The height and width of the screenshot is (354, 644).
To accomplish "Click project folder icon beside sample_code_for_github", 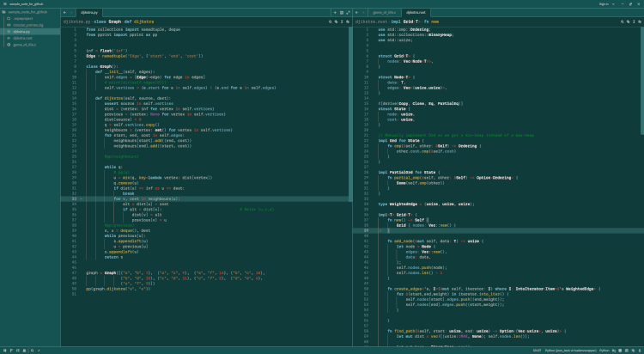I will [x=4, y=12].
